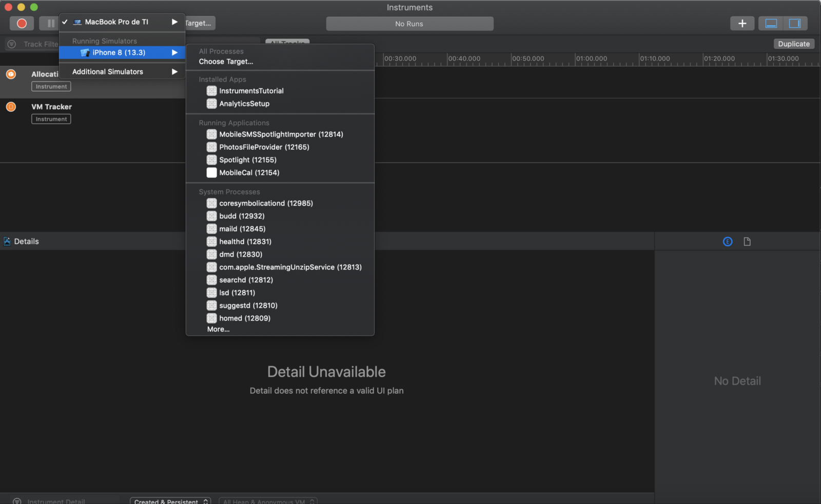Choose InstrumentsTutorial from Installed Apps
821x504 pixels.
[251, 91]
